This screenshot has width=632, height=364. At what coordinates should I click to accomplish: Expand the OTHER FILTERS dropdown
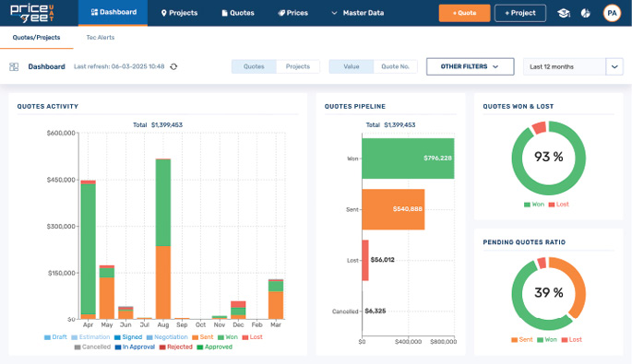[x=470, y=66]
